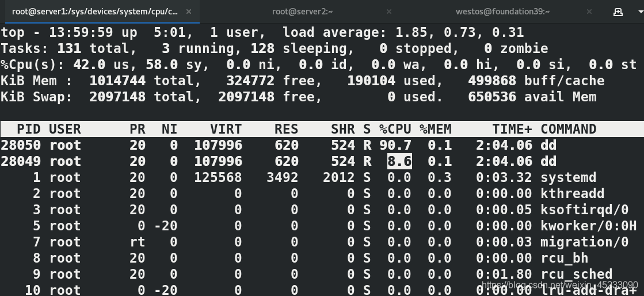Click the USER column header

pyautogui.click(x=65, y=129)
